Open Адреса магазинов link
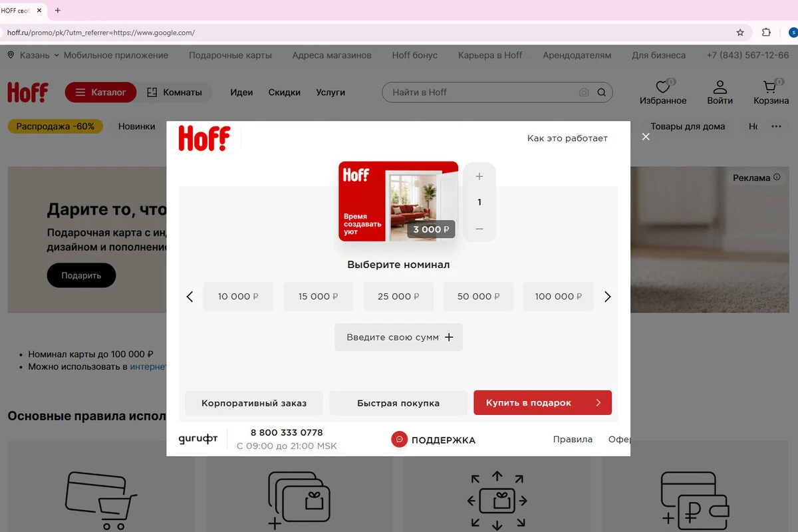 pos(332,55)
